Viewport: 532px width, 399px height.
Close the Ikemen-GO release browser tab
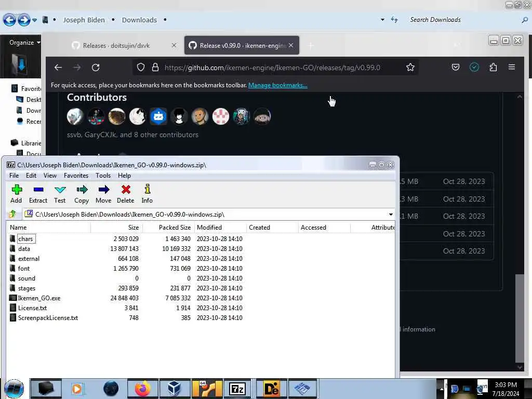pyautogui.click(x=291, y=45)
